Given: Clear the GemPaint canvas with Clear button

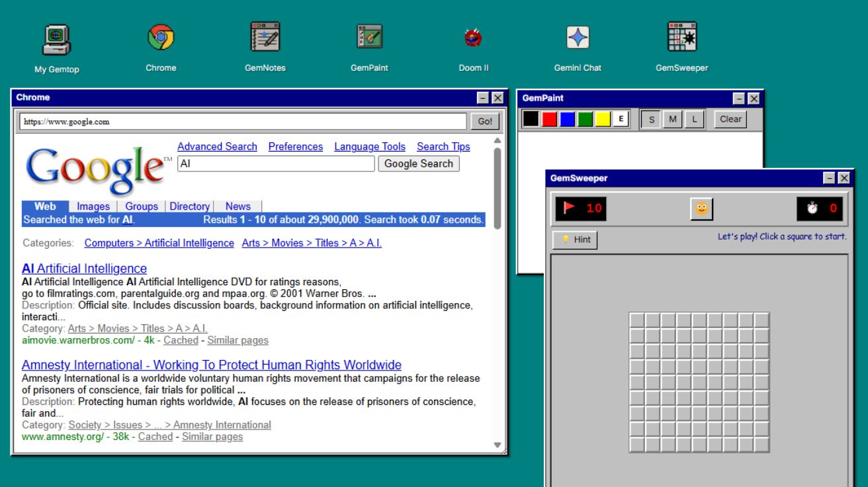Looking at the screenshot, I should click(x=730, y=120).
